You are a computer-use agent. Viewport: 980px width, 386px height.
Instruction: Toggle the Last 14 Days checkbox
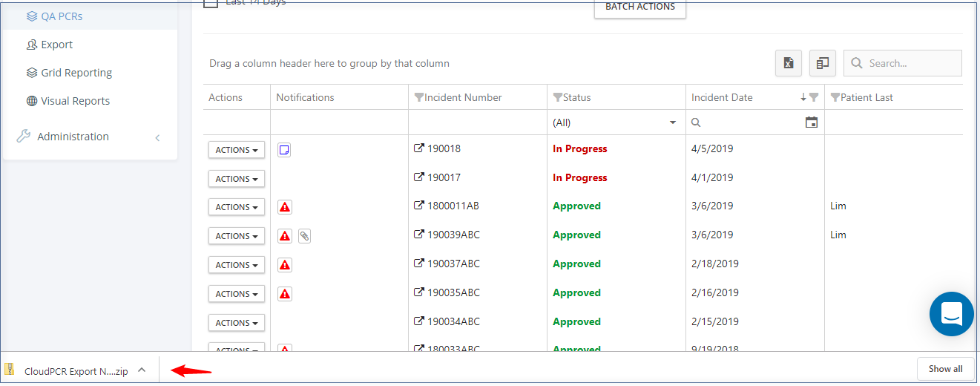[x=211, y=2]
